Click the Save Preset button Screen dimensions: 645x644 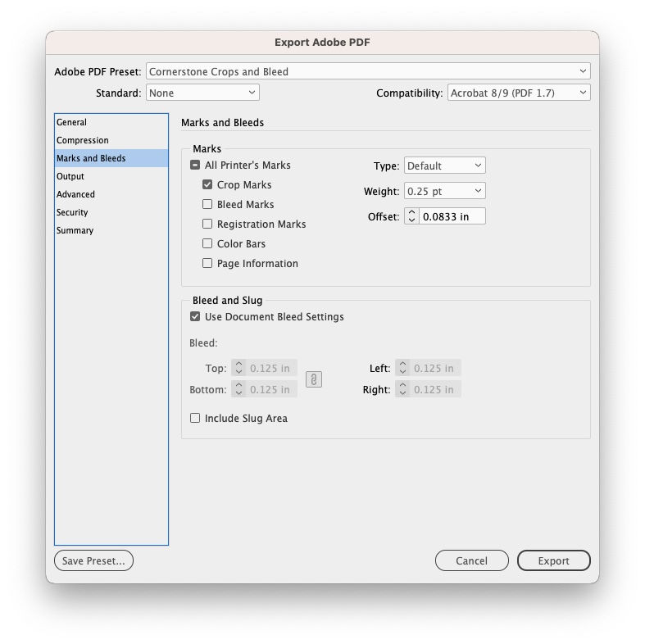[x=93, y=561]
